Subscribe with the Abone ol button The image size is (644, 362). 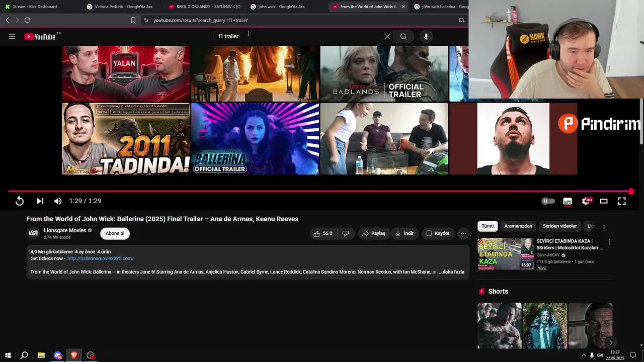tap(115, 233)
